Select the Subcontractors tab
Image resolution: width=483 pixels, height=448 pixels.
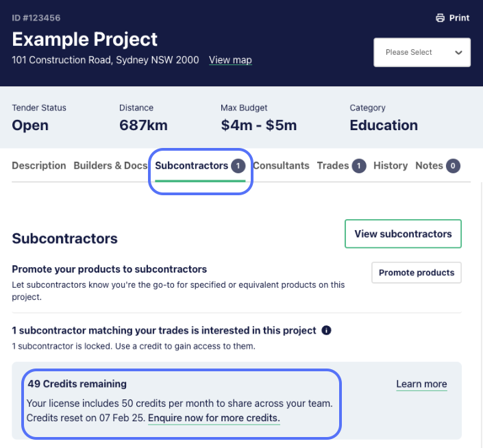[191, 166]
